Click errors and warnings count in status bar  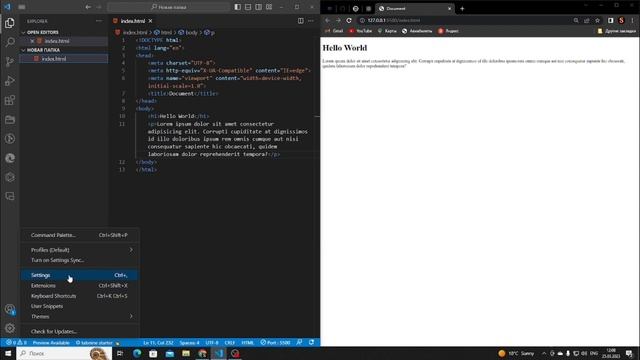[16, 343]
